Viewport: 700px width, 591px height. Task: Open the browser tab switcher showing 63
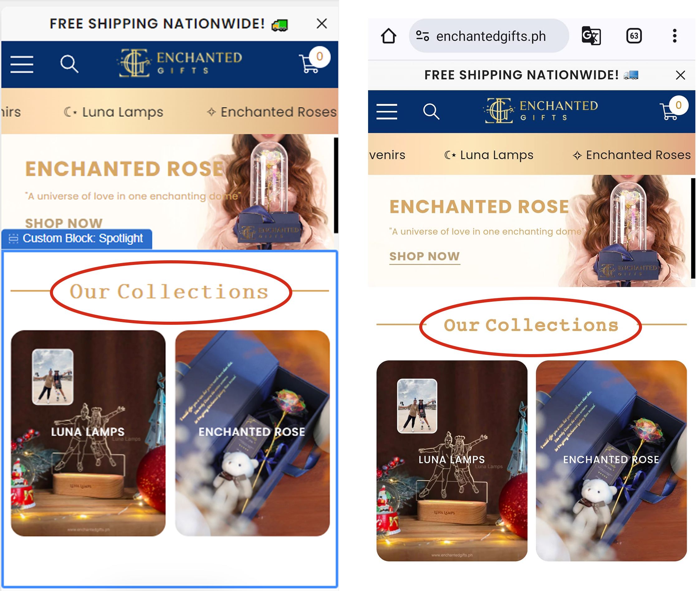(634, 36)
